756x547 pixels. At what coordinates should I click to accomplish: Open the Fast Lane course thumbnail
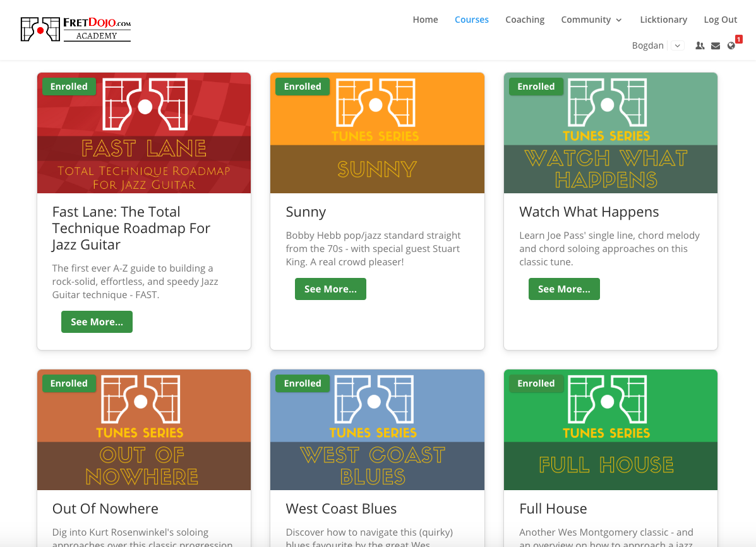click(144, 133)
